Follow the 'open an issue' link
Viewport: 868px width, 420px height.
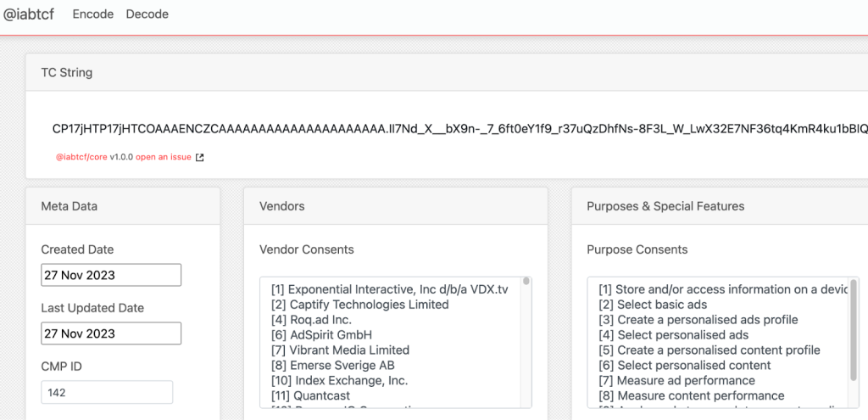(164, 157)
